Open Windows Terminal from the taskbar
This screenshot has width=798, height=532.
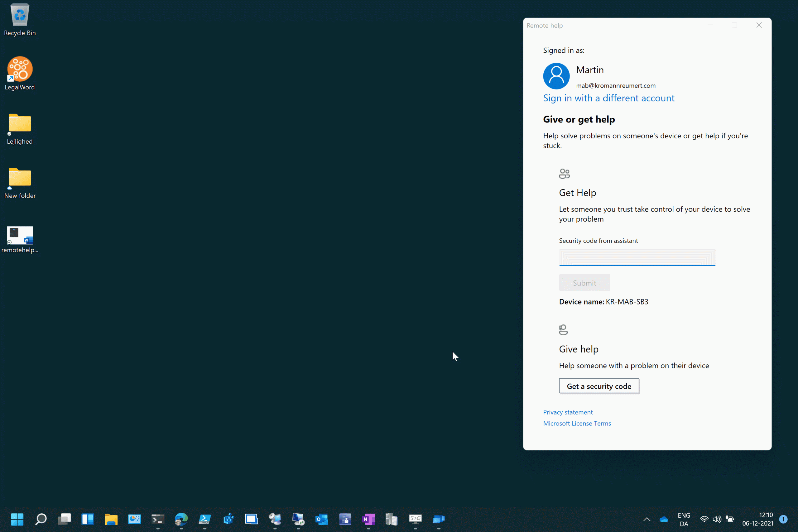point(158,519)
